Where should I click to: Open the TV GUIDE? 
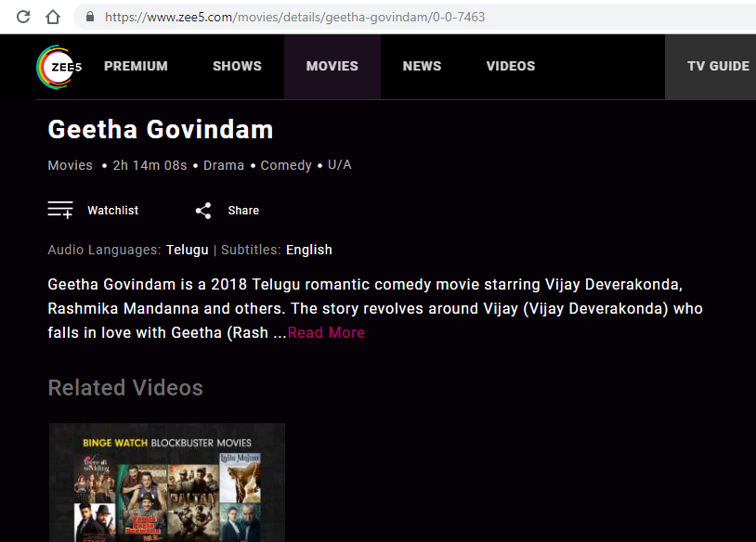coord(719,66)
